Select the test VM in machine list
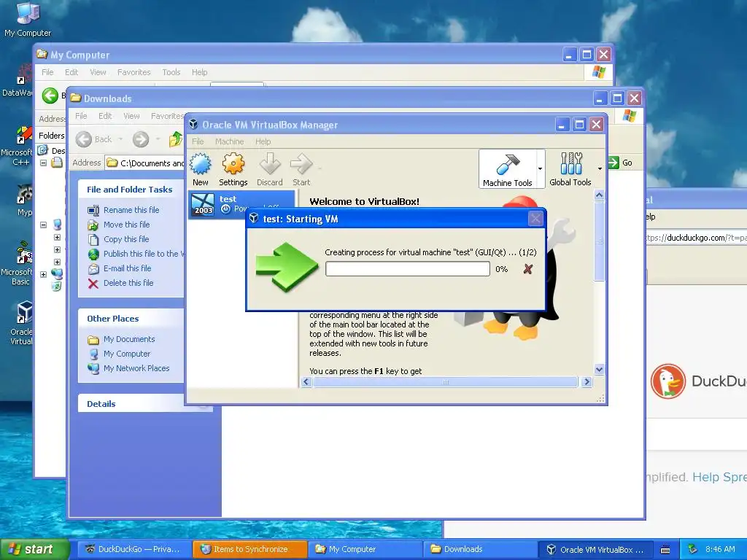 (241, 204)
